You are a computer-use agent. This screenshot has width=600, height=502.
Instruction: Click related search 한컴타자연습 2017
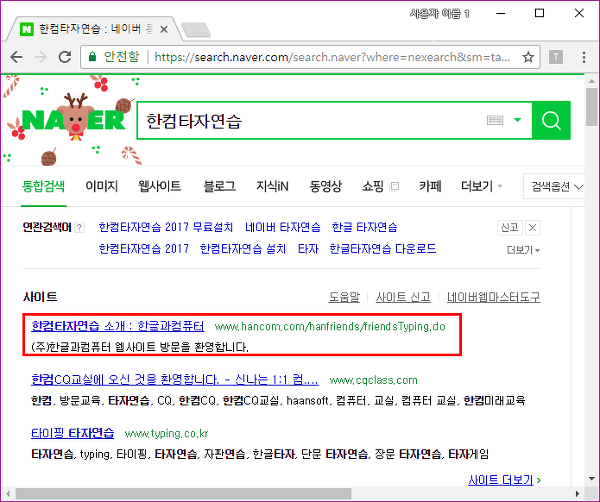(x=143, y=249)
